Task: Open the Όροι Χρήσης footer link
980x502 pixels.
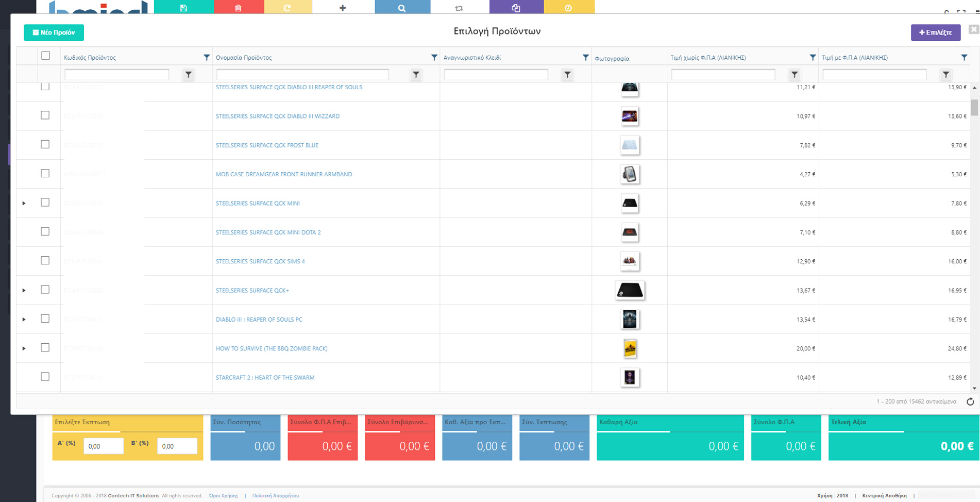Action: (x=224, y=496)
